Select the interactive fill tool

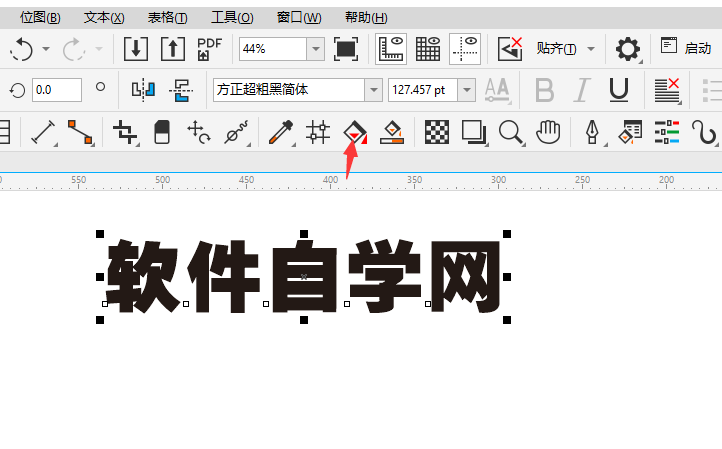coord(355,133)
